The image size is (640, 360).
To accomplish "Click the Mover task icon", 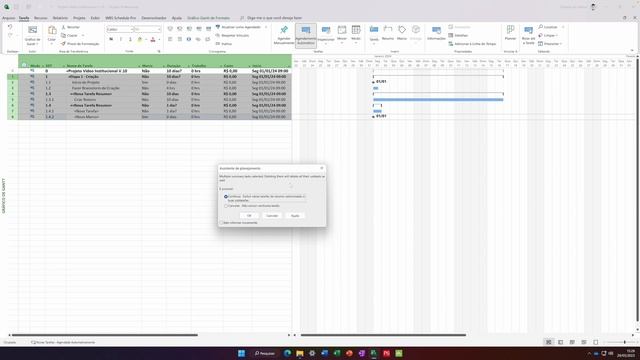I will (342, 30).
